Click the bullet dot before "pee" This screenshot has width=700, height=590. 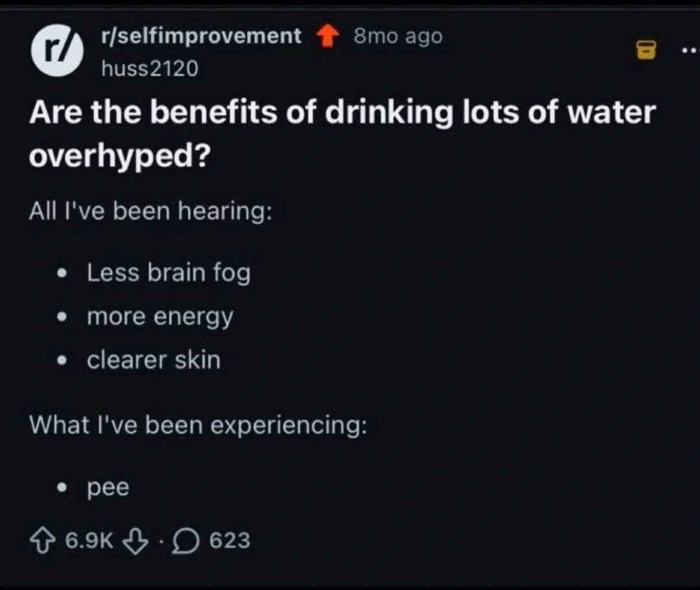(62, 488)
